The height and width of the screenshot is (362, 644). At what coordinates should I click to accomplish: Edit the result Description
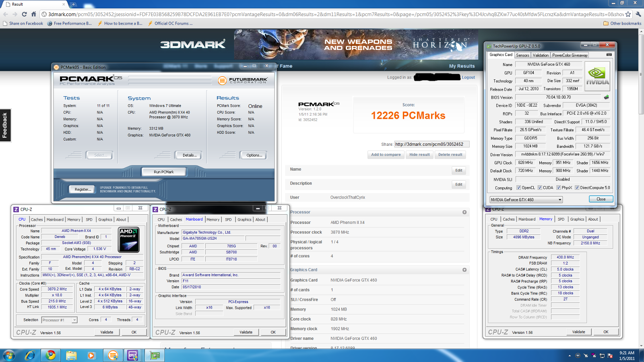tap(458, 184)
